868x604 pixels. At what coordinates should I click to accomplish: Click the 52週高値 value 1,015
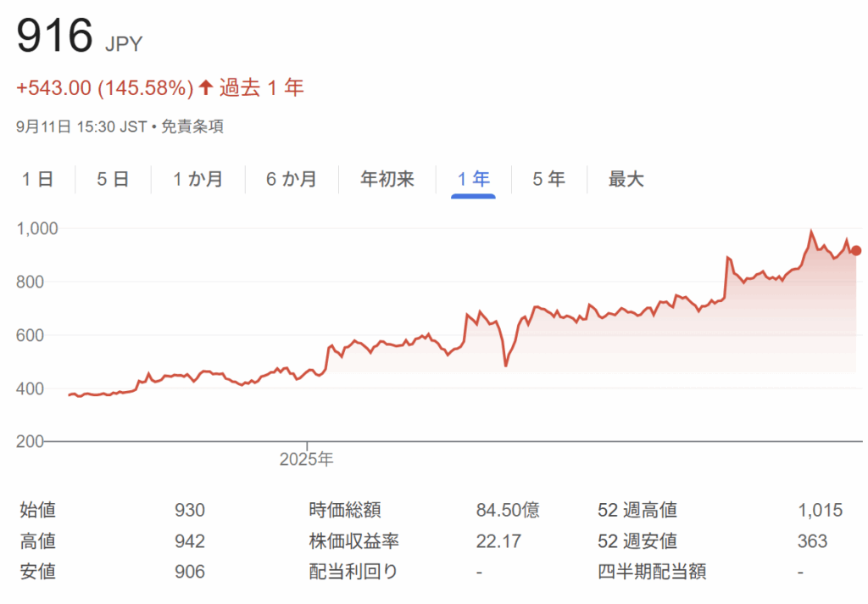[820, 511]
